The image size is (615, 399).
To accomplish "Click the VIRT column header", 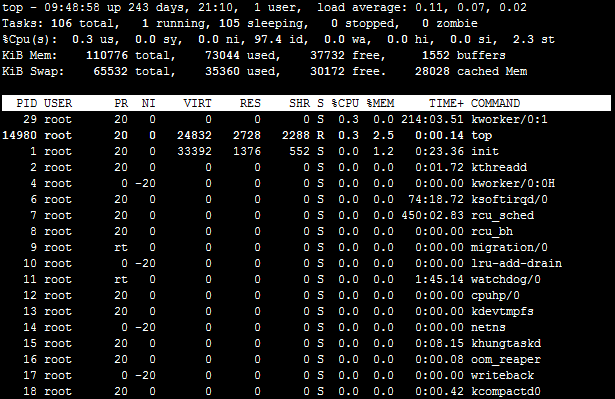I will [x=198, y=103].
